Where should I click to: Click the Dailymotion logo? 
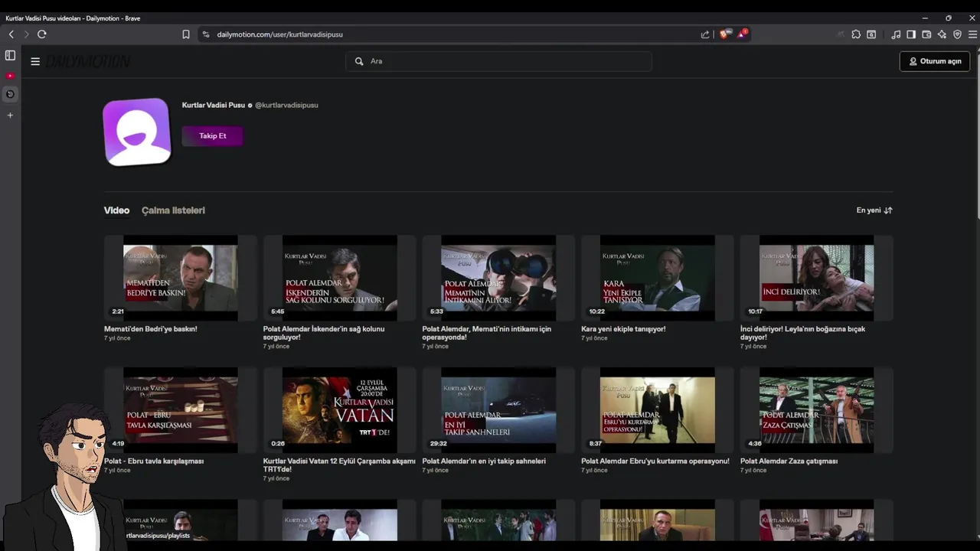click(87, 61)
